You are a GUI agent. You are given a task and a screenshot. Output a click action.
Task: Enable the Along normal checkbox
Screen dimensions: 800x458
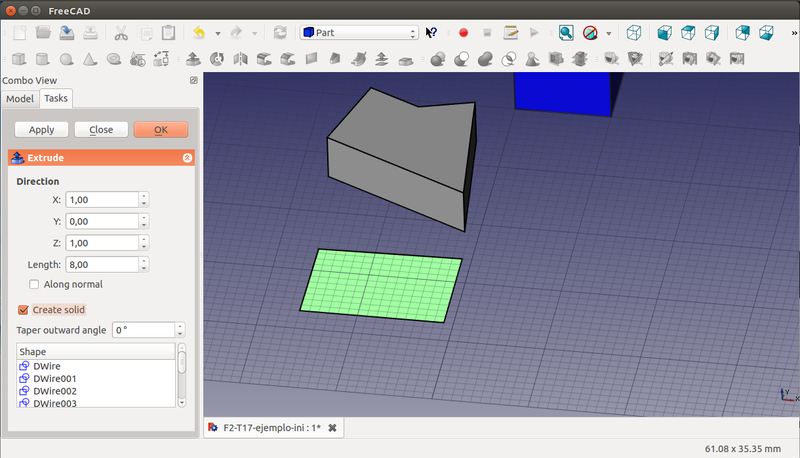pyautogui.click(x=34, y=285)
